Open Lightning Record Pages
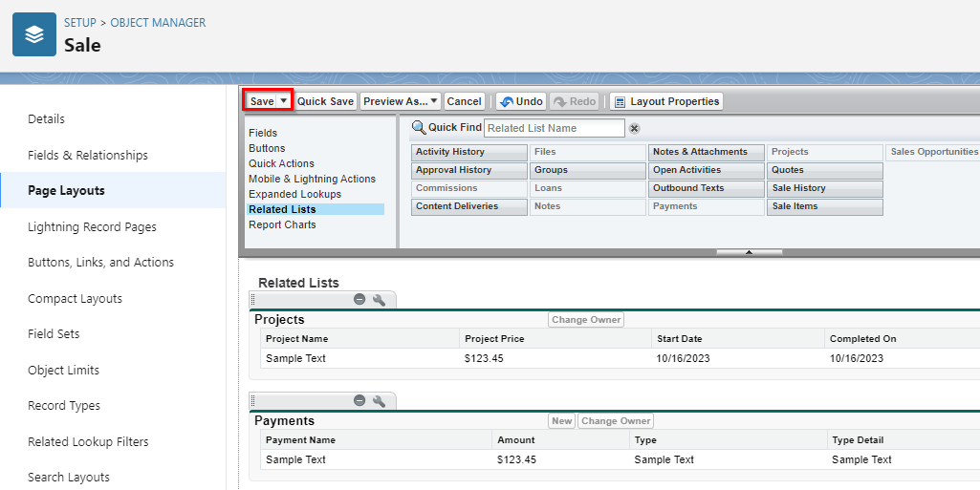The image size is (980, 490). coord(92,226)
